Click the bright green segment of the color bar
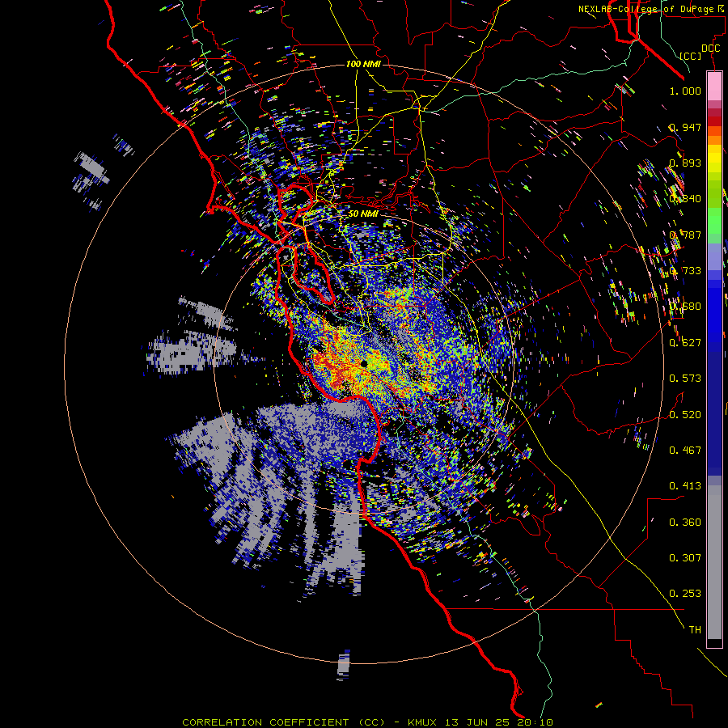Image resolution: width=728 pixels, height=728 pixels. tap(714, 221)
